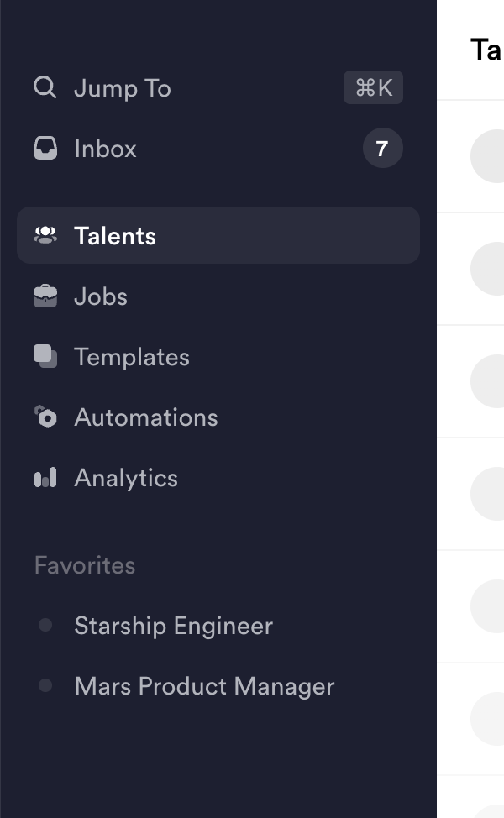Image resolution: width=504 pixels, height=818 pixels.
Task: Select the Jobs text label
Action: click(101, 296)
